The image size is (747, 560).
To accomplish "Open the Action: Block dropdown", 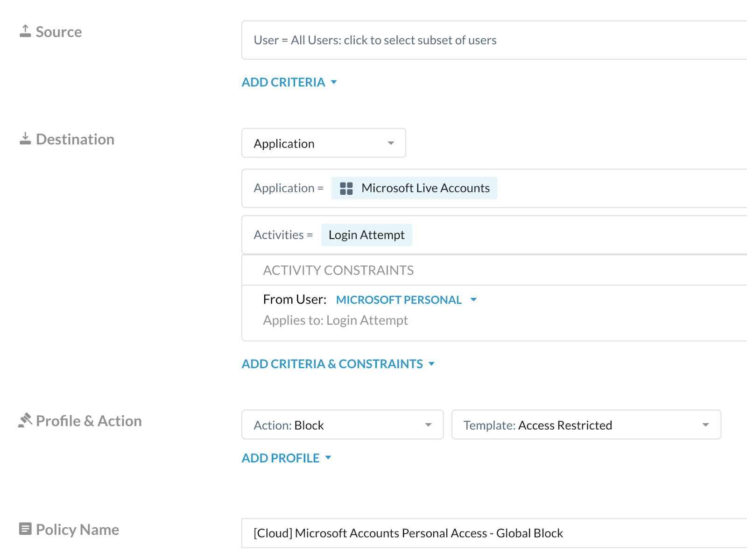I will (342, 425).
